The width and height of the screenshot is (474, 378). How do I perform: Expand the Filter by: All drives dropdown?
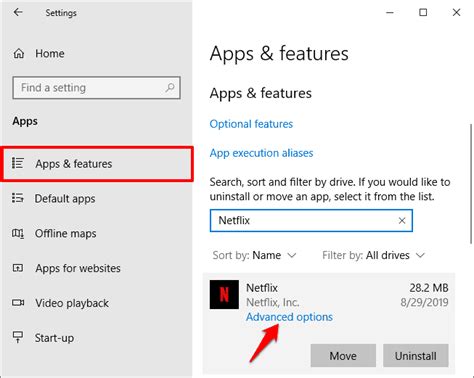[373, 255]
